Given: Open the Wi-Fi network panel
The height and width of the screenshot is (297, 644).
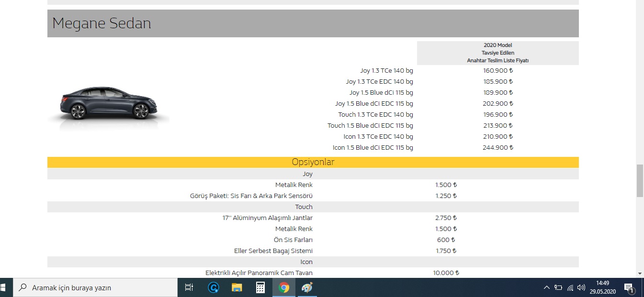Looking at the screenshot, I should tap(570, 287).
